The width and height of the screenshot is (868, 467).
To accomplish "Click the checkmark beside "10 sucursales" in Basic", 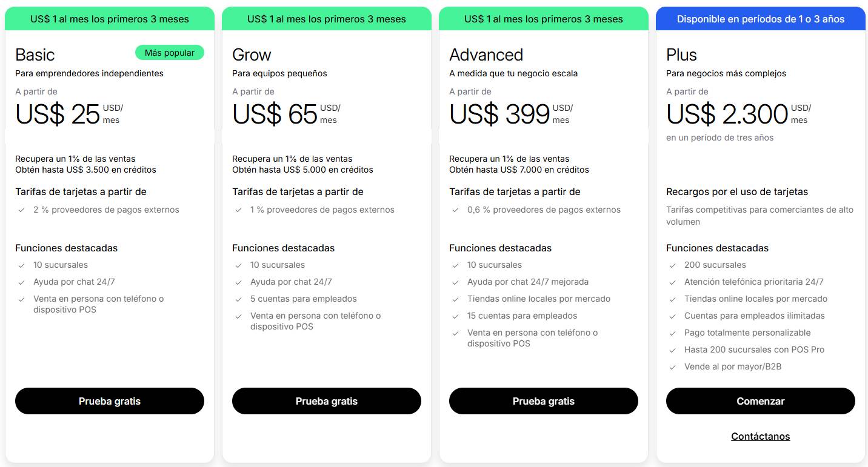I will pyautogui.click(x=21, y=265).
